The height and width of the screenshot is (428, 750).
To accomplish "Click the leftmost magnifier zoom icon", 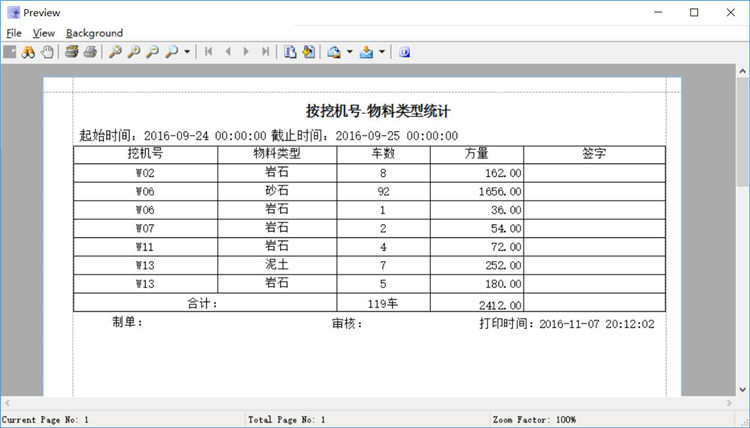I will [116, 51].
